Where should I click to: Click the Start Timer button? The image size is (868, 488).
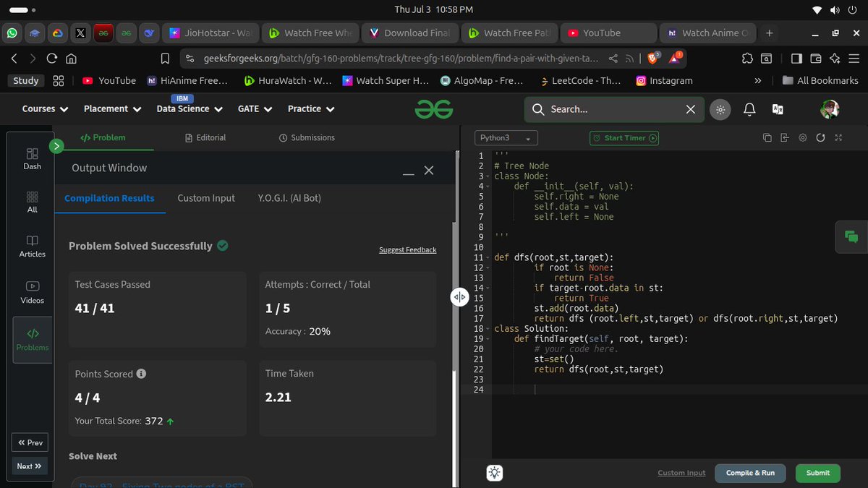pyautogui.click(x=624, y=138)
